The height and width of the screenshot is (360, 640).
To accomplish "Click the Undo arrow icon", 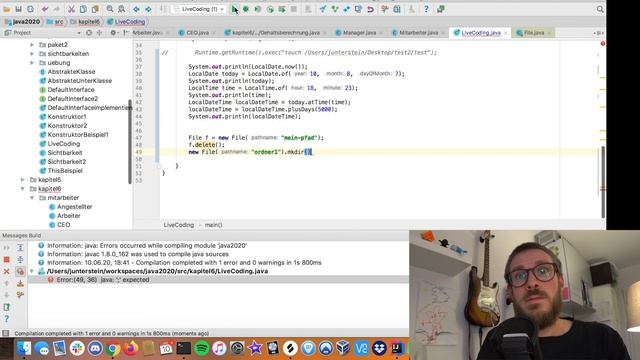I will [45, 9].
